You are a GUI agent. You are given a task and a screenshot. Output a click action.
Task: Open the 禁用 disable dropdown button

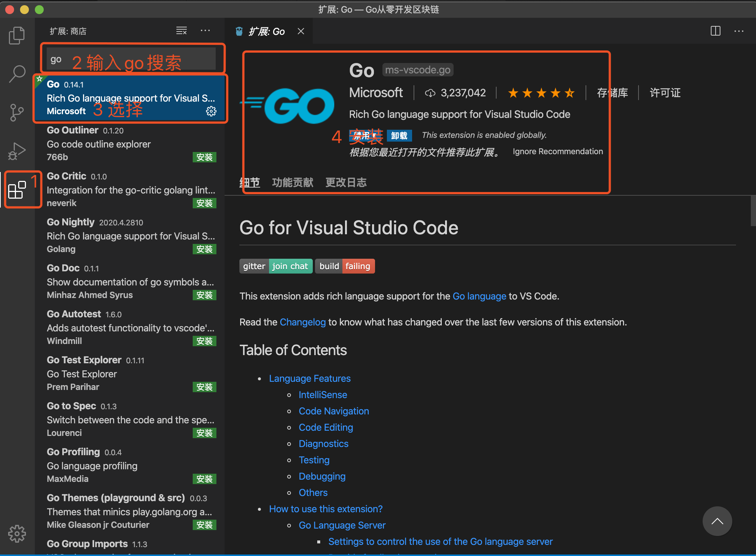(366, 136)
